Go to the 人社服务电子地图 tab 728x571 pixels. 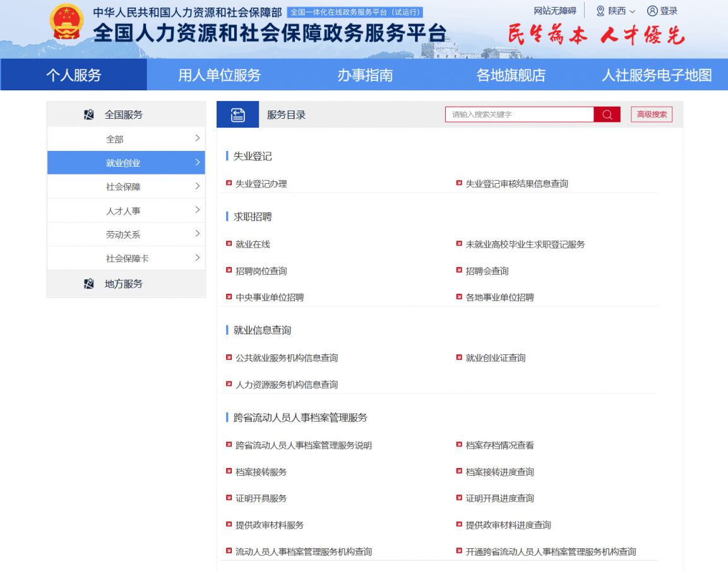(656, 75)
